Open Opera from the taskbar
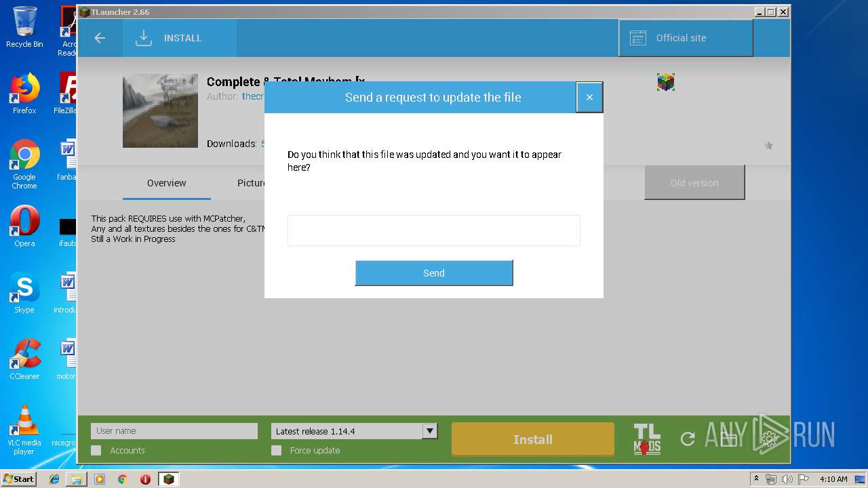Screen dimensions: 868x488 [145, 479]
